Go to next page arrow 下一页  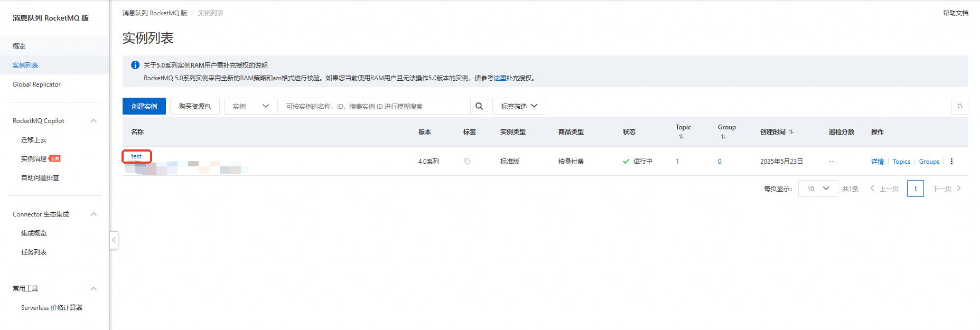tap(947, 188)
